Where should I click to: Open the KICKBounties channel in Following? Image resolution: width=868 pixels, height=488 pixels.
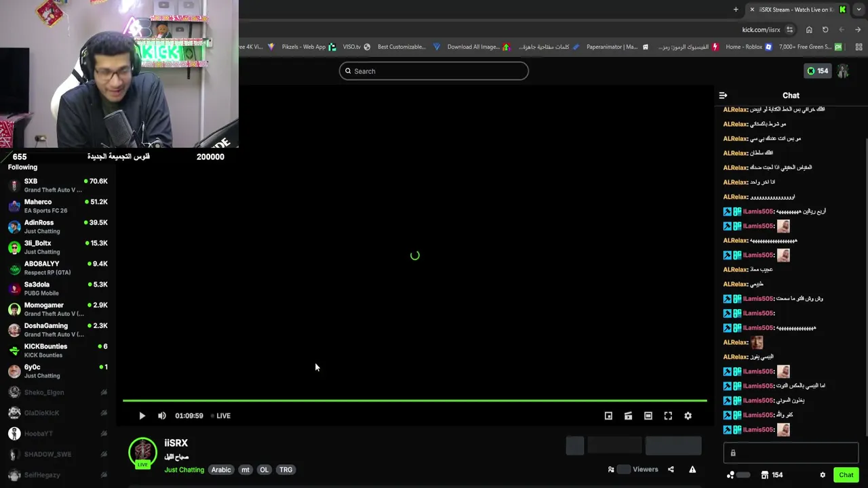pyautogui.click(x=58, y=350)
